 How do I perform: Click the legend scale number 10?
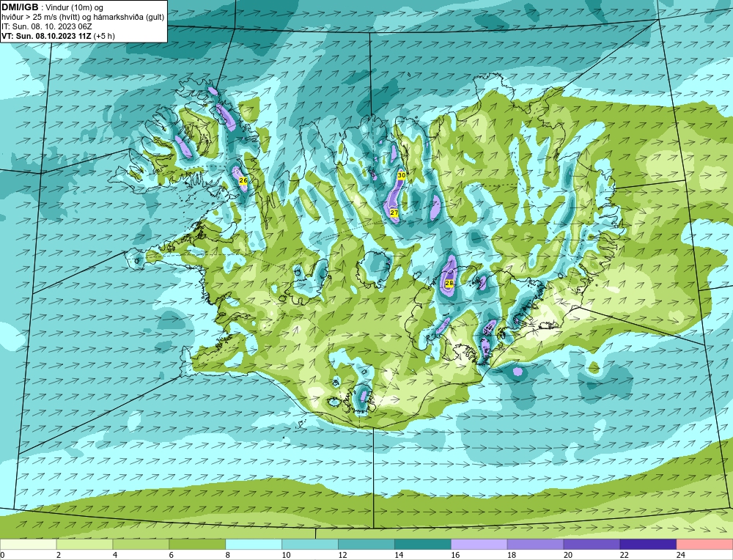286,555
